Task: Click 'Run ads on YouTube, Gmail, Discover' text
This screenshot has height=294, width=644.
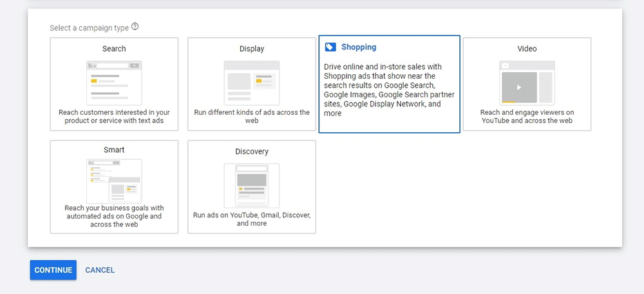Action: [x=252, y=219]
